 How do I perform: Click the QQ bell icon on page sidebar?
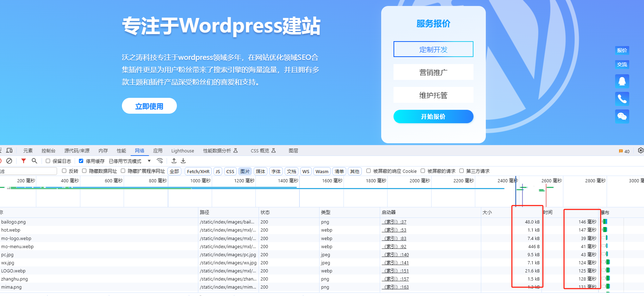(x=622, y=81)
